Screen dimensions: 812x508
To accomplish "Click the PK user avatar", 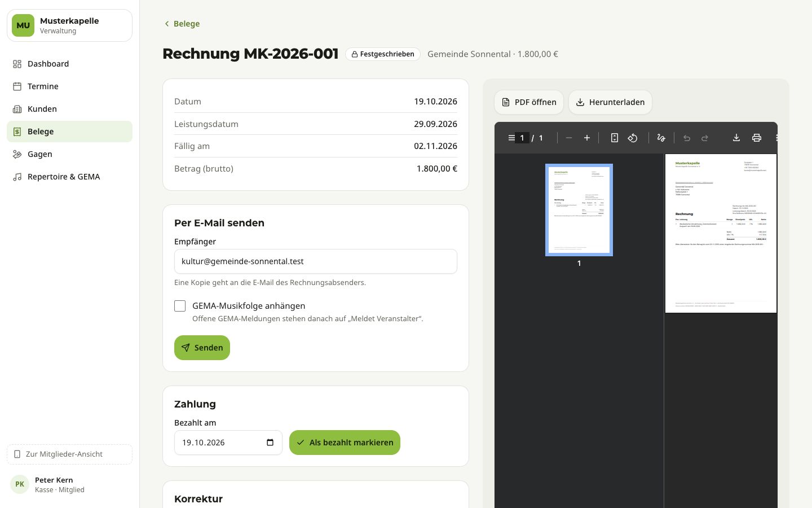I will click(x=20, y=484).
